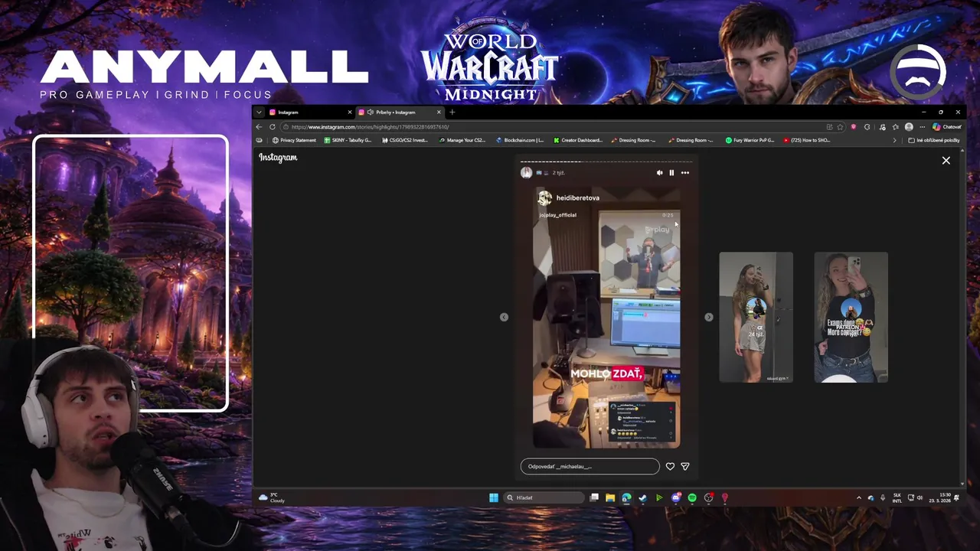The width and height of the screenshot is (980, 551).
Task: Open the Windows Start menu
Action: pos(494,497)
